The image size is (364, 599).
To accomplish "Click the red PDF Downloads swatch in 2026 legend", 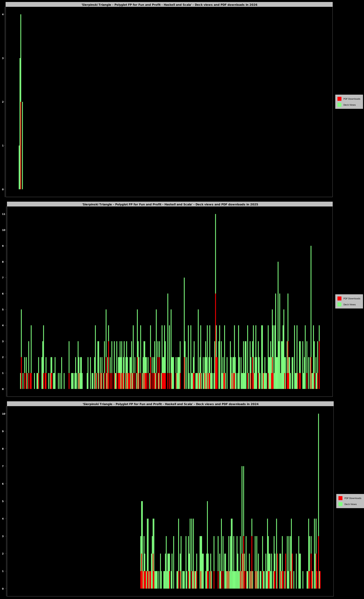I will [x=339, y=99].
